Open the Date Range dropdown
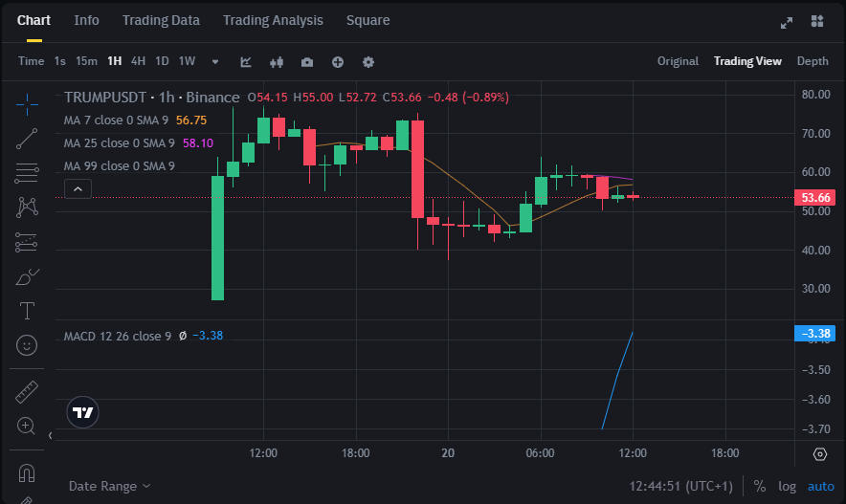The height and width of the screenshot is (504, 846). [x=109, y=486]
